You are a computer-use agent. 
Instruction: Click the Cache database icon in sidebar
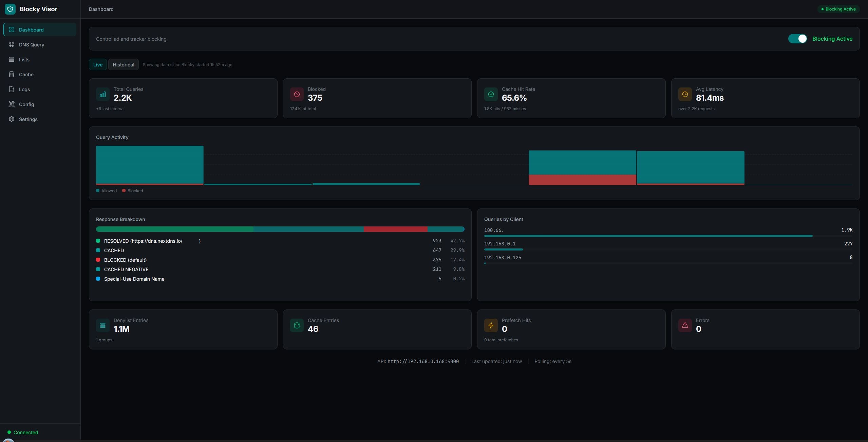pos(12,75)
